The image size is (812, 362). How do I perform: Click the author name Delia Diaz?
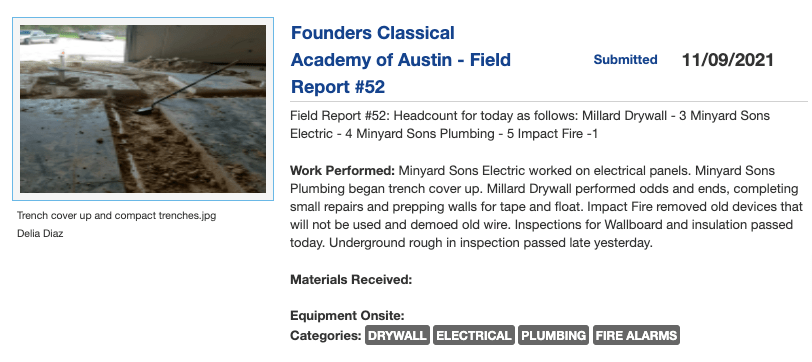point(40,234)
